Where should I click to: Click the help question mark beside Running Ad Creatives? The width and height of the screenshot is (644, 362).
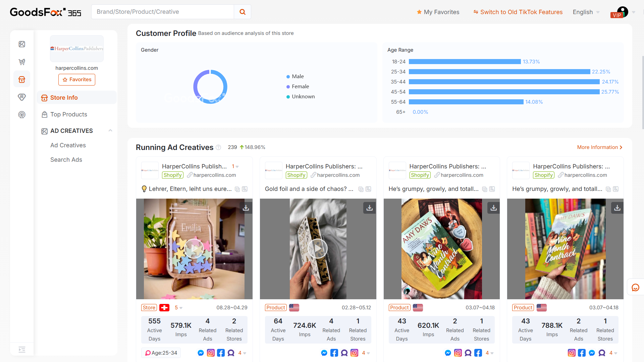218,147
